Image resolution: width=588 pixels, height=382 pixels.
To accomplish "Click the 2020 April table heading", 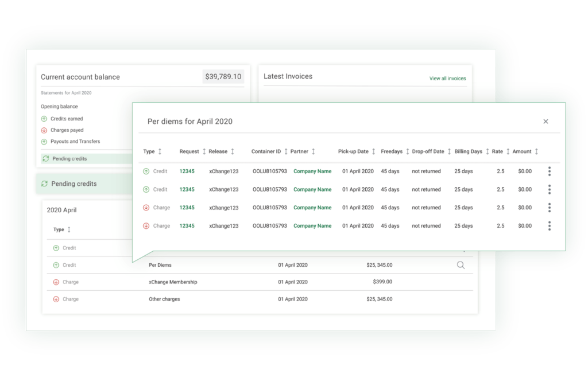I will [x=62, y=210].
